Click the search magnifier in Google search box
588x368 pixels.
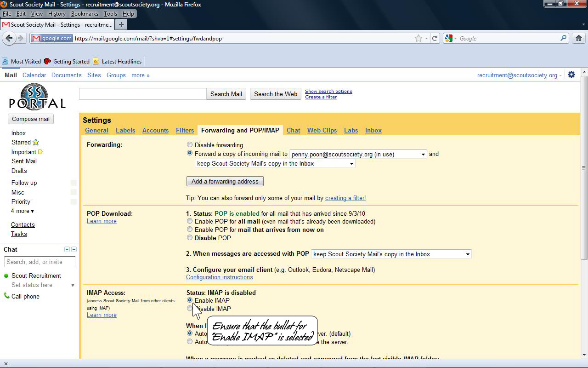pyautogui.click(x=563, y=38)
